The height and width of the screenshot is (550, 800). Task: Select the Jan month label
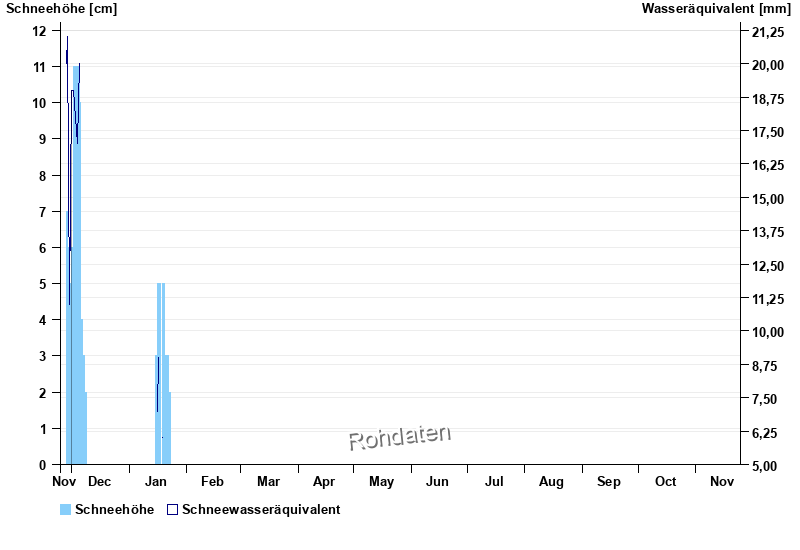(156, 482)
